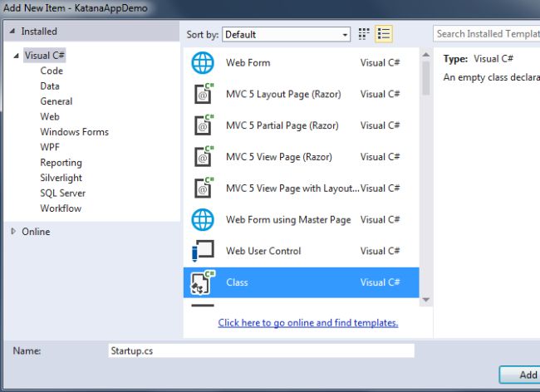Click the Installed header label
This screenshot has width=540, height=392.
click(x=39, y=32)
